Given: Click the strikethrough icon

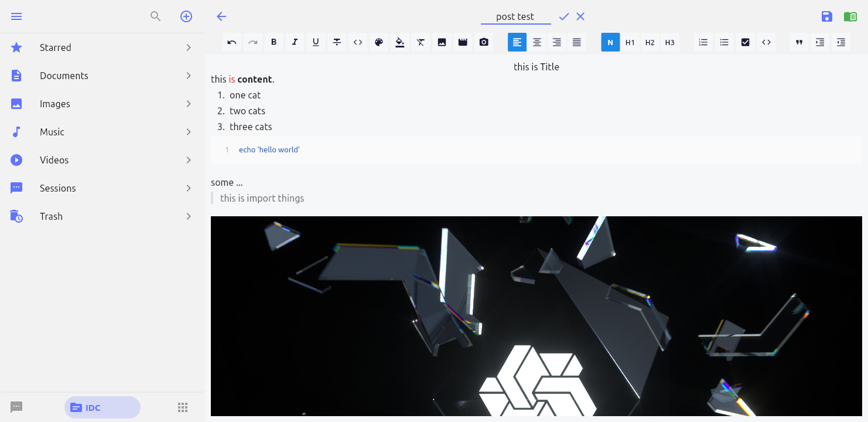Looking at the screenshot, I should [337, 42].
